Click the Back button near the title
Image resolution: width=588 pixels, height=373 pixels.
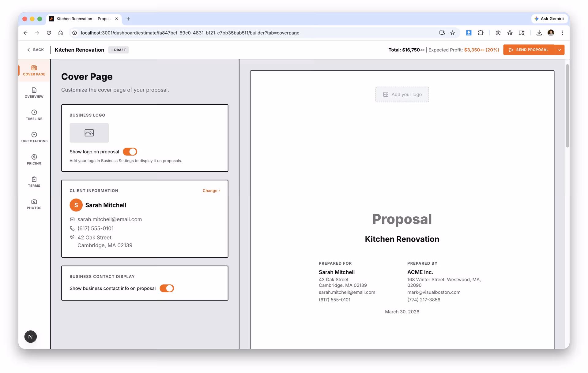[x=35, y=50]
